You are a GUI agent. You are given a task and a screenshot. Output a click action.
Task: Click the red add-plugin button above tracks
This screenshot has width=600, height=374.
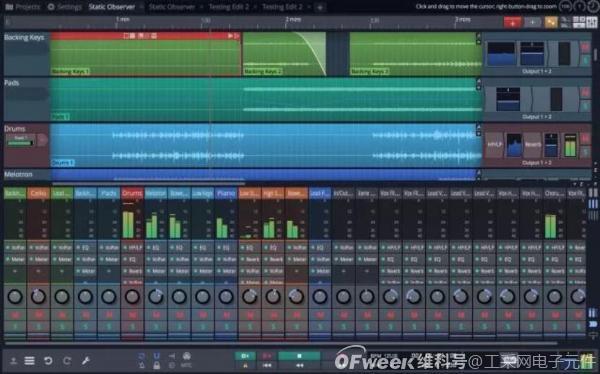pyautogui.click(x=512, y=22)
